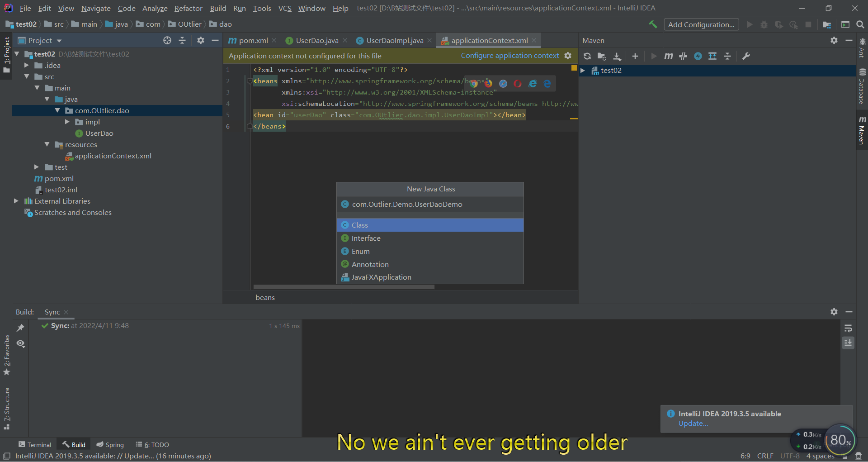Toggle Build panel eye view options
This screenshot has height=462, width=868.
20,343
